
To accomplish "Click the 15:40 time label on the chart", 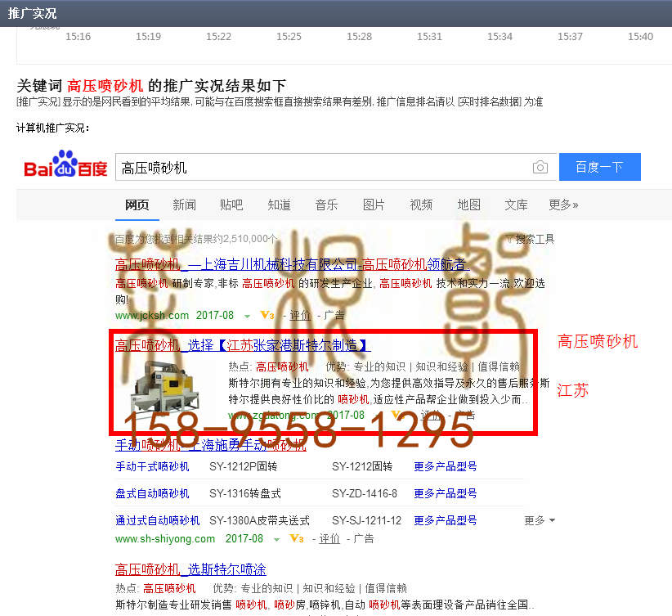I will click(640, 37).
